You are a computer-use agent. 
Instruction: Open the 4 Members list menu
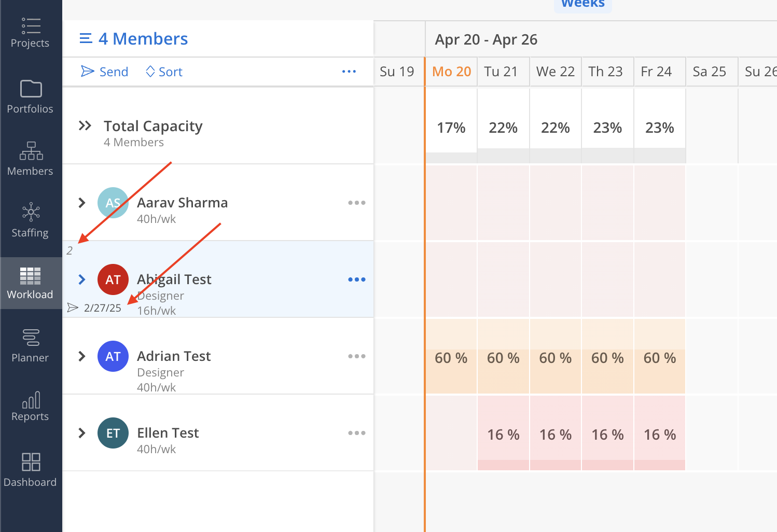86,39
